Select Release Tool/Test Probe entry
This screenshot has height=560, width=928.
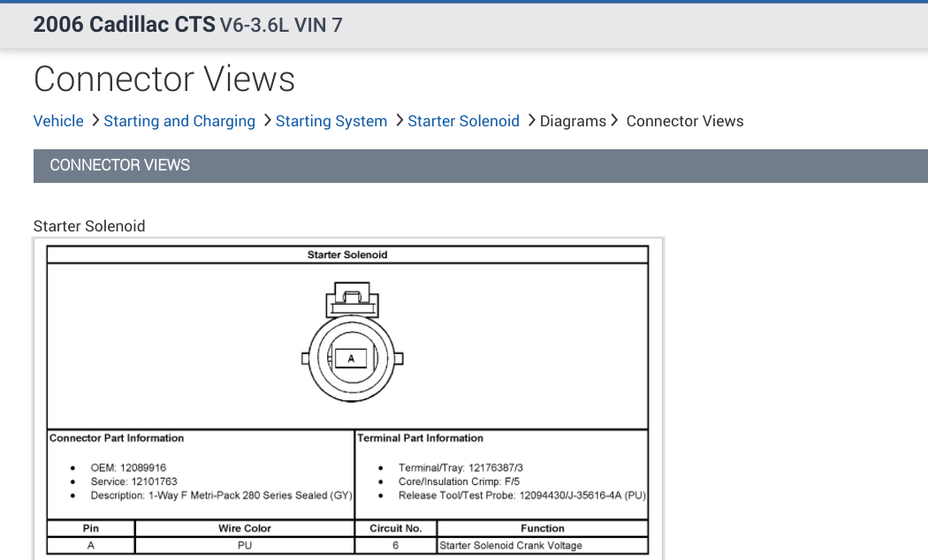(522, 496)
